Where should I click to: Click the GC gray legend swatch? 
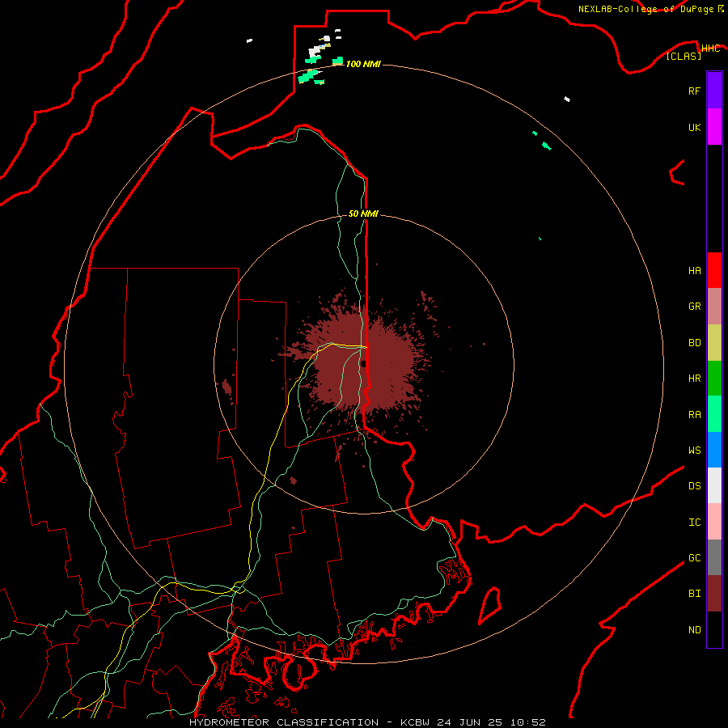[x=714, y=557]
